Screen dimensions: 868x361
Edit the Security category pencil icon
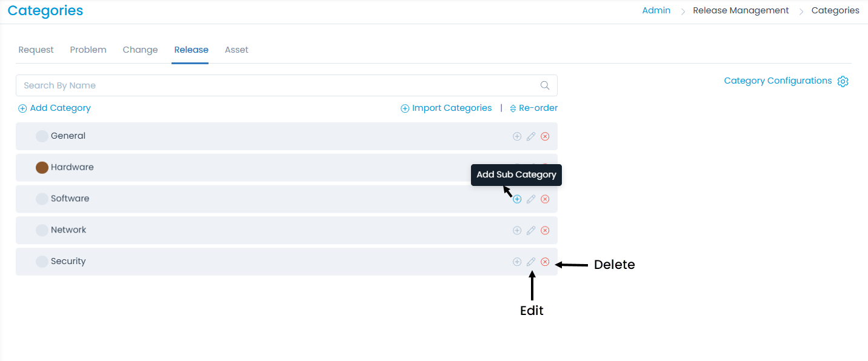coord(531,262)
